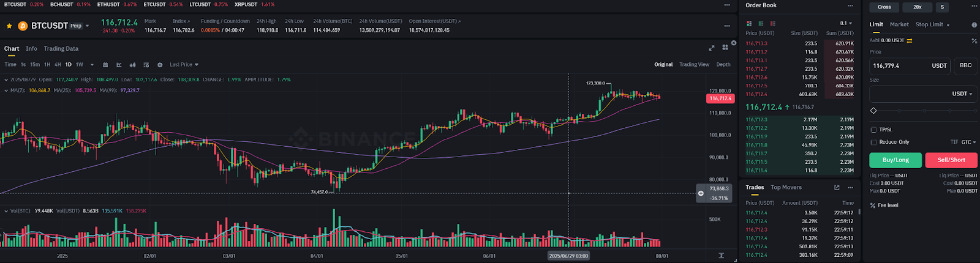980x263 pixels.
Task: Select the 1s time interval
Action: (x=23, y=65)
